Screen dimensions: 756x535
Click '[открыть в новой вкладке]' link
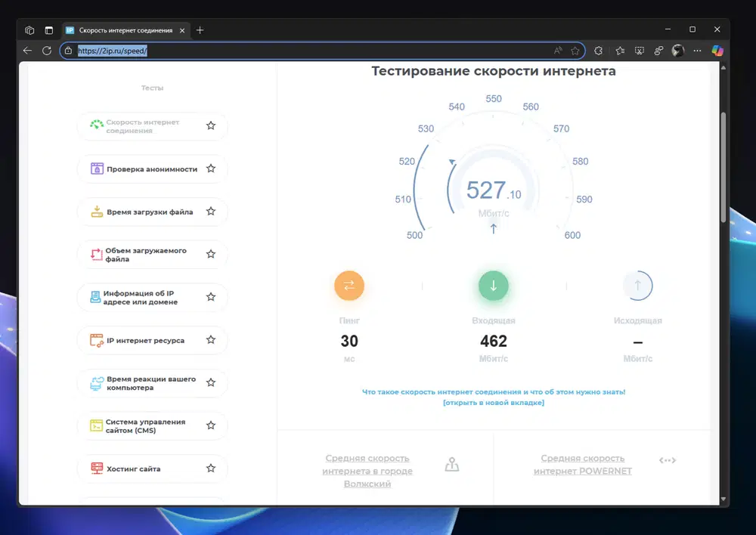coord(493,403)
